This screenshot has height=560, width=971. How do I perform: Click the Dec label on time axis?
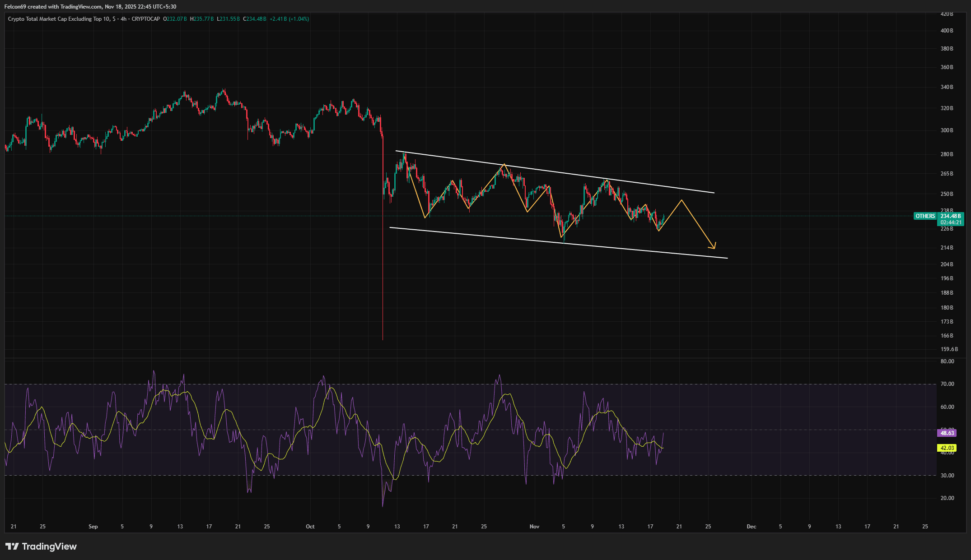tap(751, 527)
